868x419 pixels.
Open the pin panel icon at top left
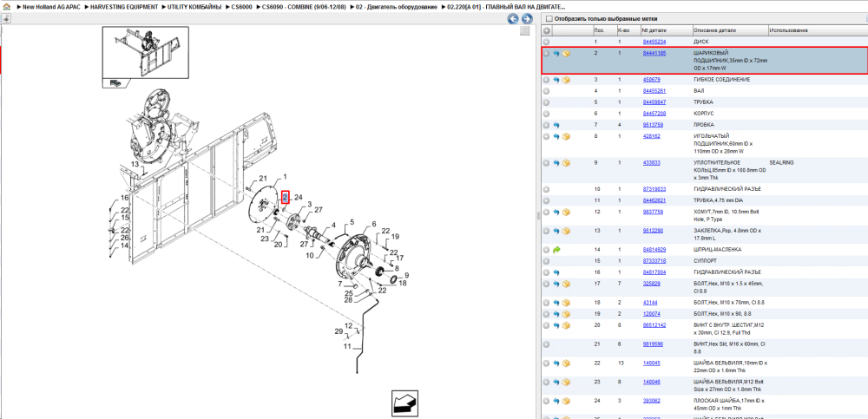[5, 19]
